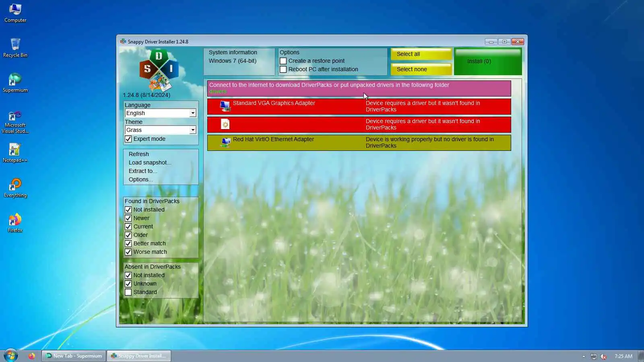
Task: Select the Red Hat VirtIO Ethernet Adapter row
Action: [x=359, y=143]
